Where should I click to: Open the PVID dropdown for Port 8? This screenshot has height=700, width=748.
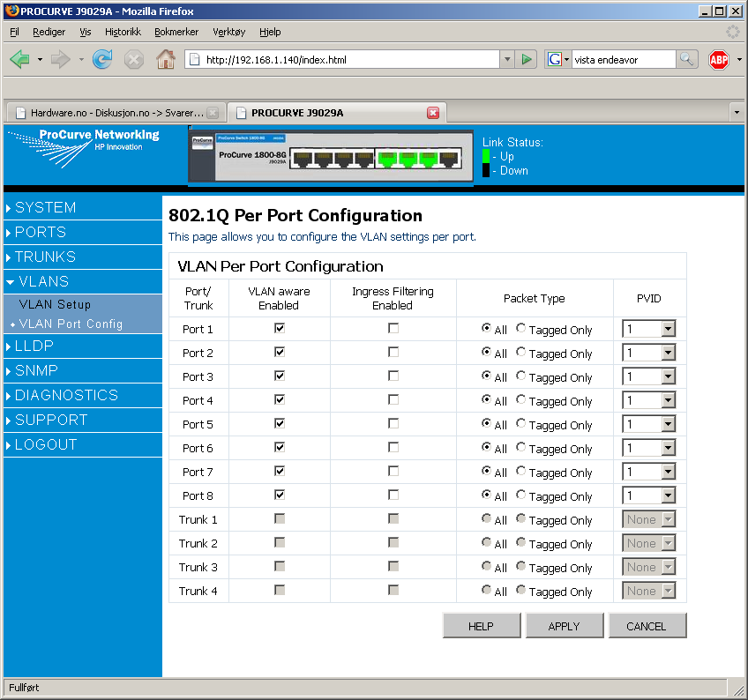click(x=668, y=495)
